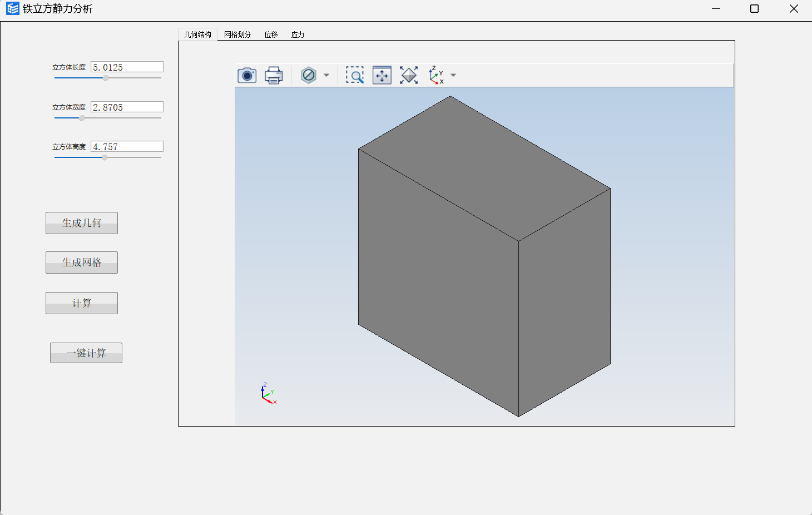The width and height of the screenshot is (812, 515).
Task: Maximize the 铁立方静力分析 window
Action: (754, 8)
